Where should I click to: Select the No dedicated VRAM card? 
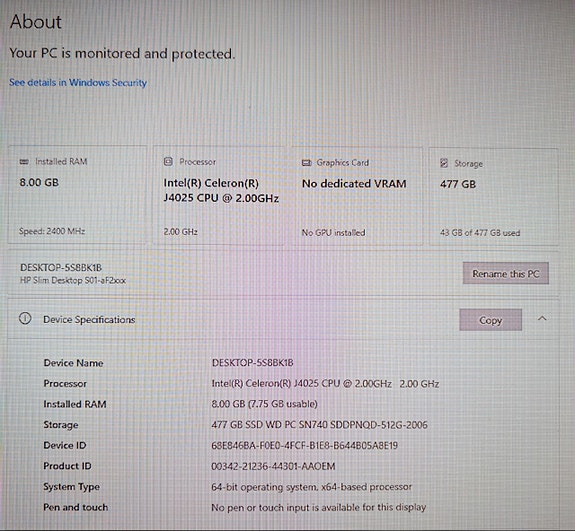click(357, 196)
